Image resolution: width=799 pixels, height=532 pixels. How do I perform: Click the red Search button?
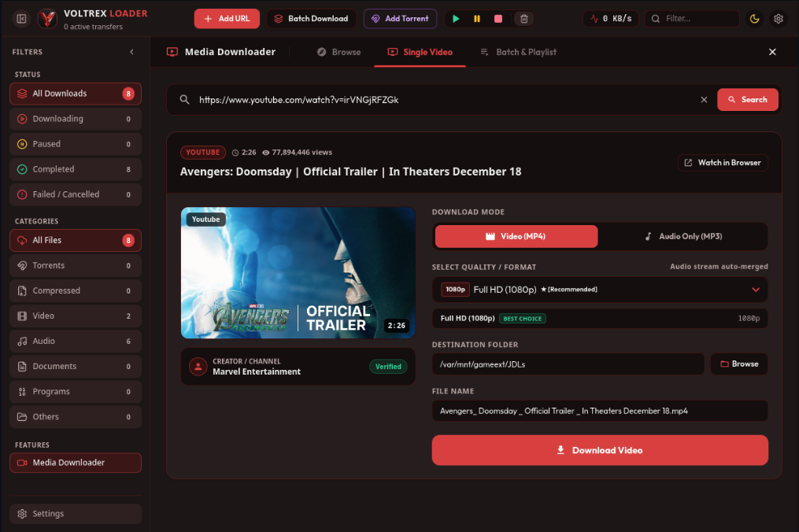748,100
